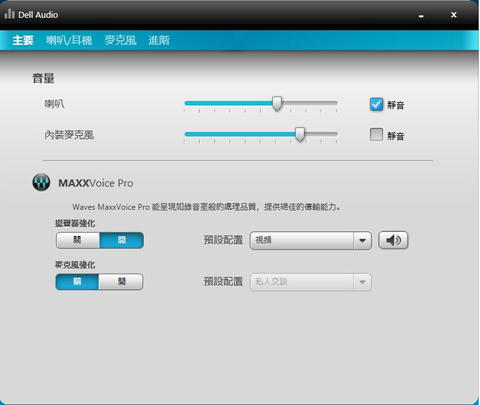Click the Dell Audio title bar icon
The height and width of the screenshot is (405, 480).
click(10, 14)
